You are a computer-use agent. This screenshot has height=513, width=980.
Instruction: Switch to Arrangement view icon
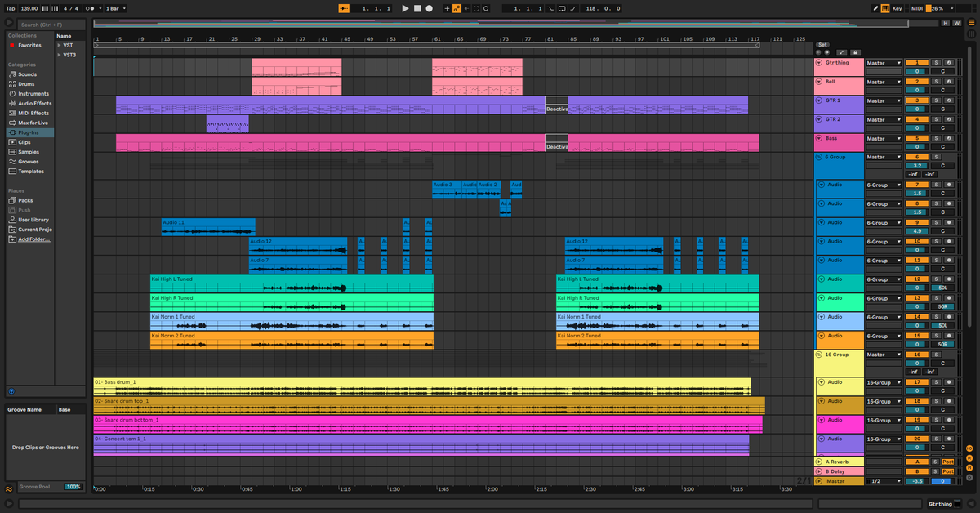tap(970, 24)
